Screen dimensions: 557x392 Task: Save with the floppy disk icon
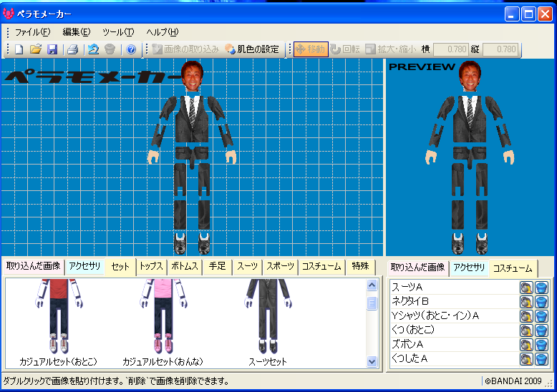pyautogui.click(x=52, y=49)
